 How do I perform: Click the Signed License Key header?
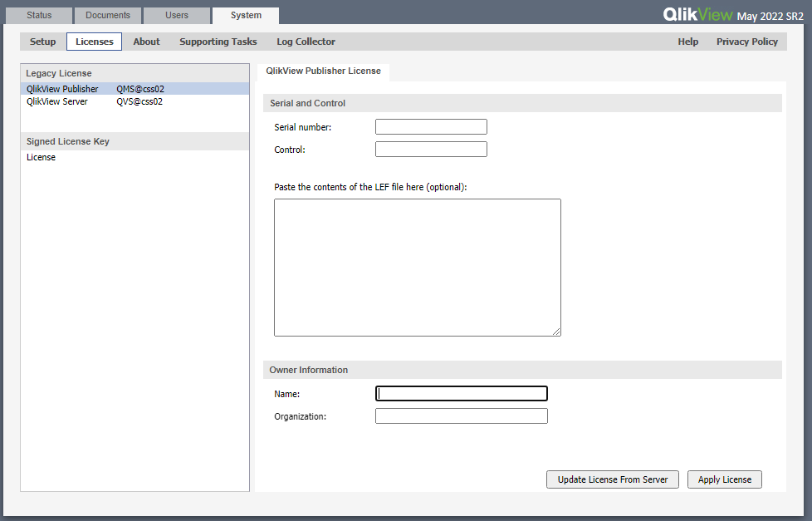(135, 141)
